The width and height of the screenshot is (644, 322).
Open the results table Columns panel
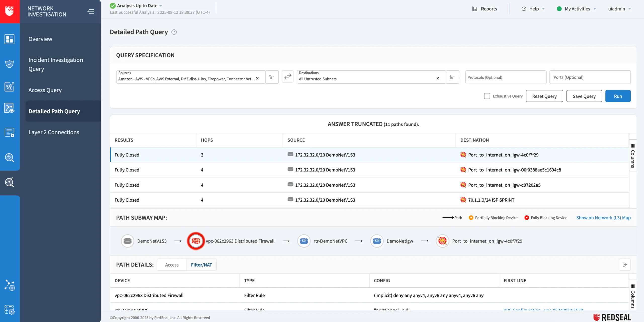coord(633,156)
